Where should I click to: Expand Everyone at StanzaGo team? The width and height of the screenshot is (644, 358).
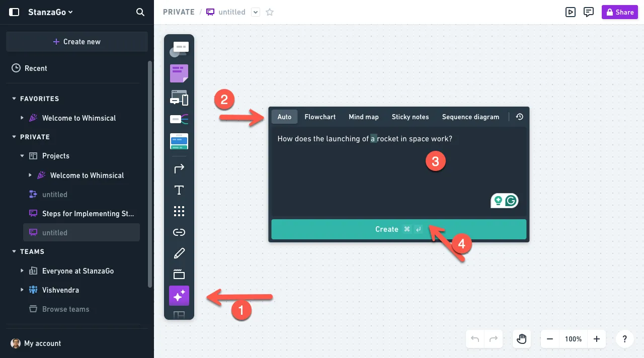click(x=22, y=271)
